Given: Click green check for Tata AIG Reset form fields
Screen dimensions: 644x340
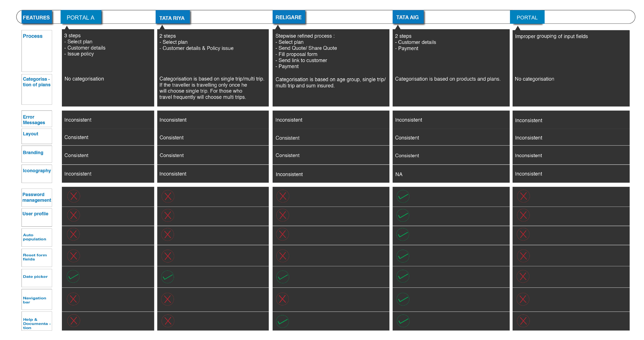Looking at the screenshot, I should (403, 256).
